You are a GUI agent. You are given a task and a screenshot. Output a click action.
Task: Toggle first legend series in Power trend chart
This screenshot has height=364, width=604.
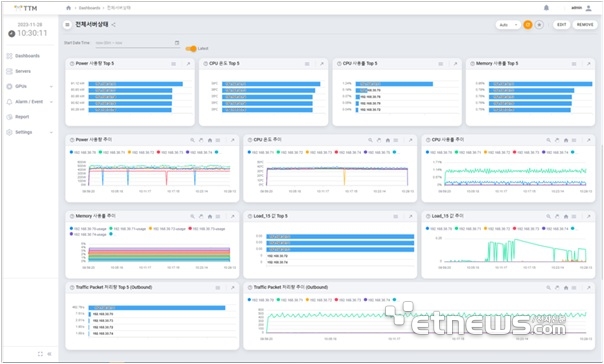pos(83,153)
